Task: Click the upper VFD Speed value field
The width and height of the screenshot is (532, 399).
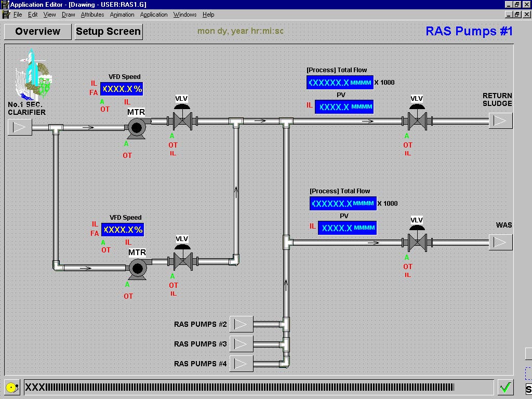Action: pyautogui.click(x=122, y=89)
